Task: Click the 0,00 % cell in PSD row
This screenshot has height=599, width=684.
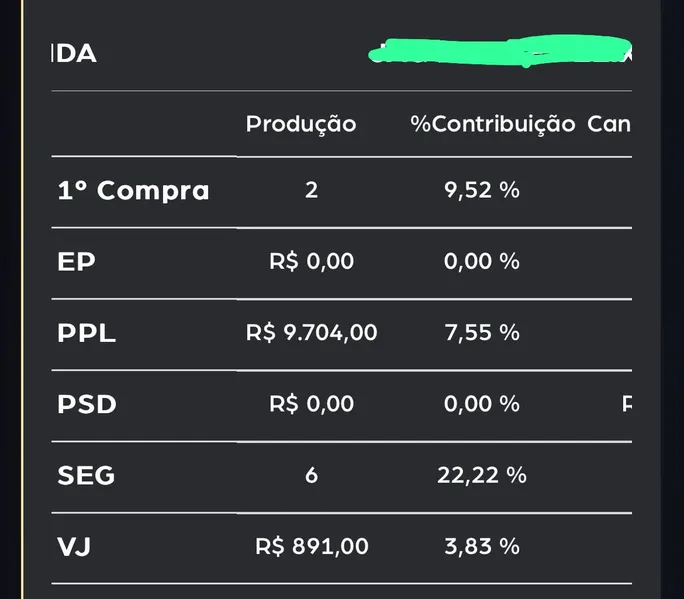Action: pos(482,404)
